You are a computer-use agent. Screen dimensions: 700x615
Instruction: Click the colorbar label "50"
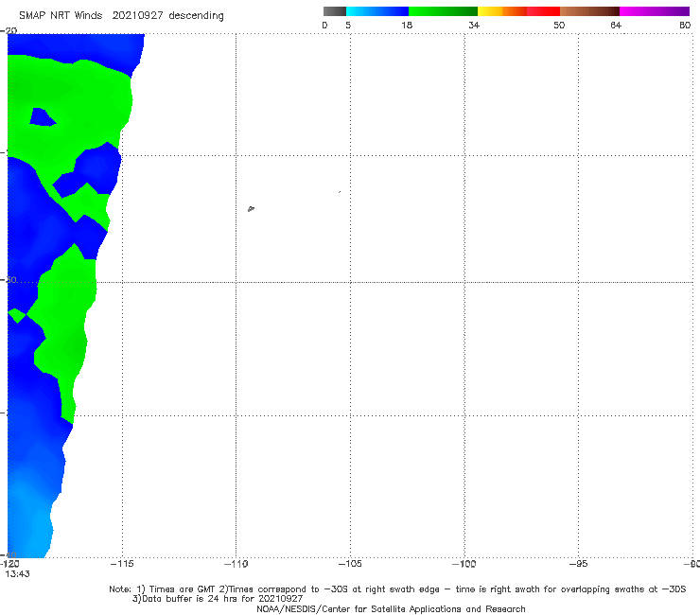pos(559,25)
